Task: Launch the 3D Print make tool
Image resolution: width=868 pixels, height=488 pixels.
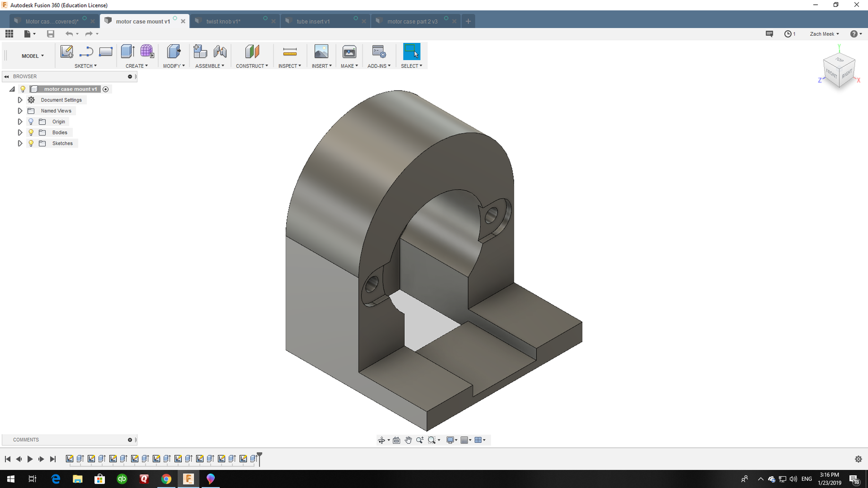Action: click(x=349, y=51)
